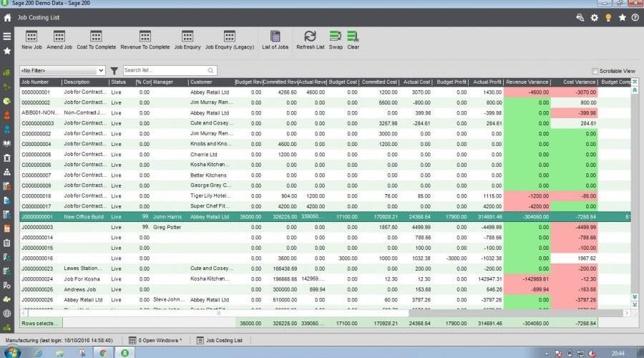Select the Andrews Job row
The height and width of the screenshot is (358, 644).
(x=325, y=289)
